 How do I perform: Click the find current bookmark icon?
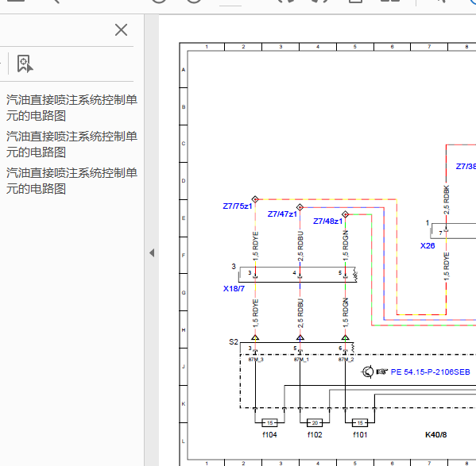25,64
